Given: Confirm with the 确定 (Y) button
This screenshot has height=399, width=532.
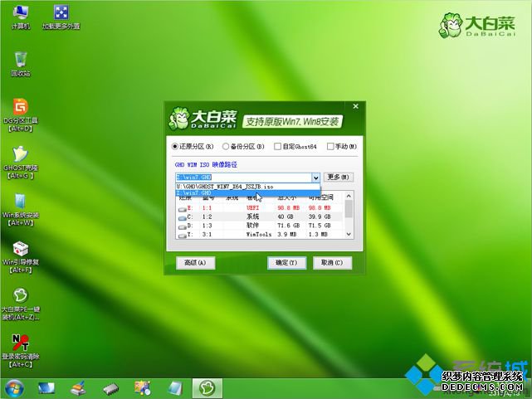Looking at the screenshot, I should [286, 263].
